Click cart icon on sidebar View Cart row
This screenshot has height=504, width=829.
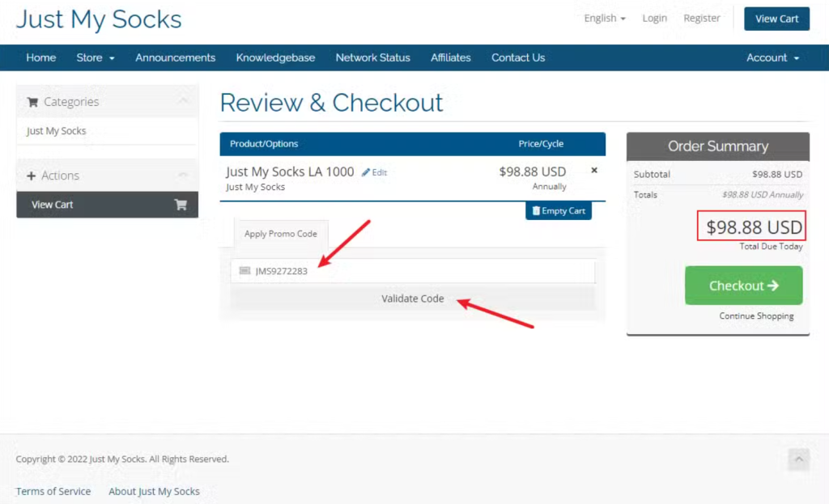[x=181, y=205]
